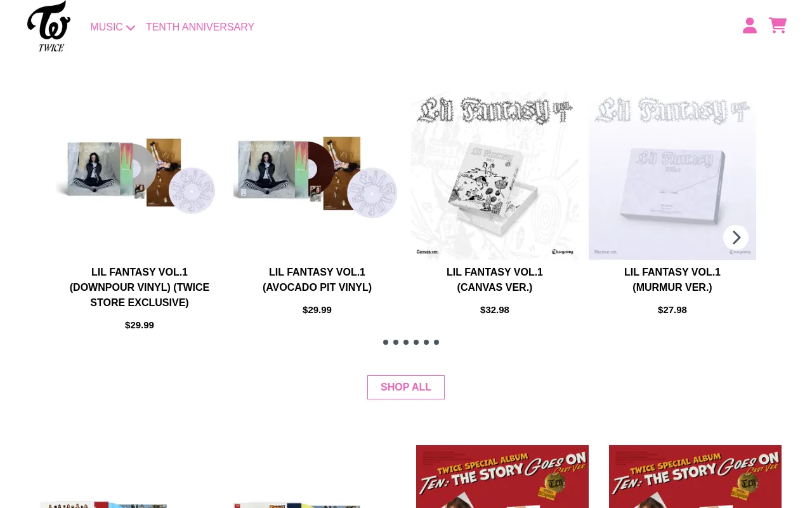Click the SHOP ALL button
Viewport: 812px width, 508px height.
coord(406,387)
